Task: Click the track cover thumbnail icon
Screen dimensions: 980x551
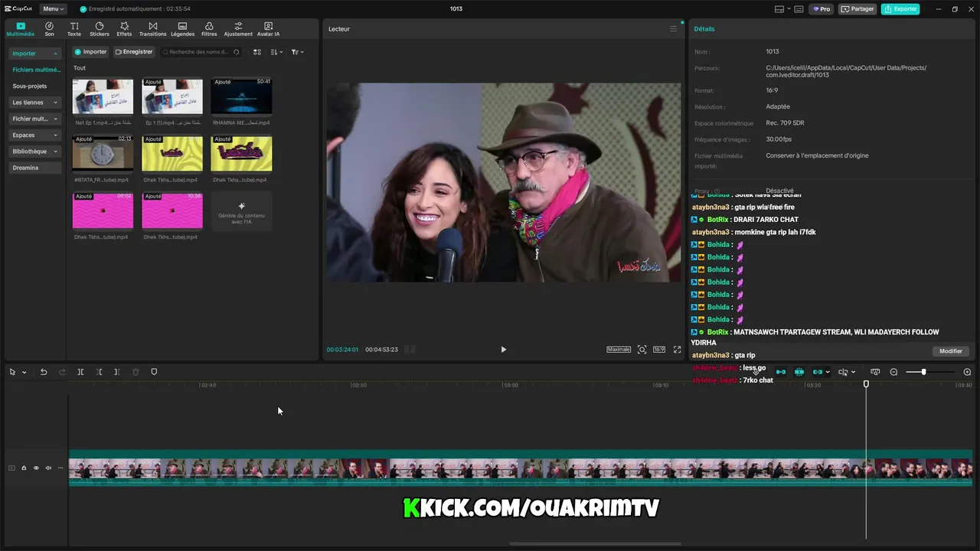Action: pos(11,468)
